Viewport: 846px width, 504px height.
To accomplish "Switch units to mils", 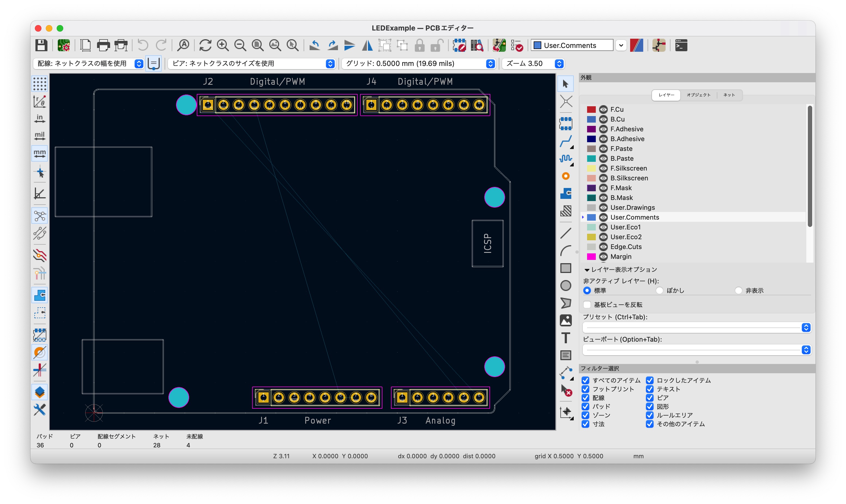I will point(40,136).
